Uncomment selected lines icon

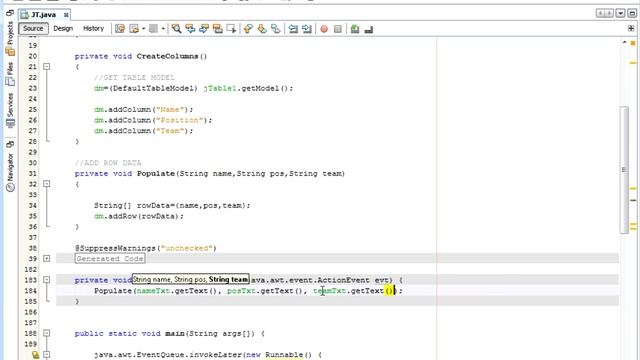pyautogui.click(x=369, y=29)
